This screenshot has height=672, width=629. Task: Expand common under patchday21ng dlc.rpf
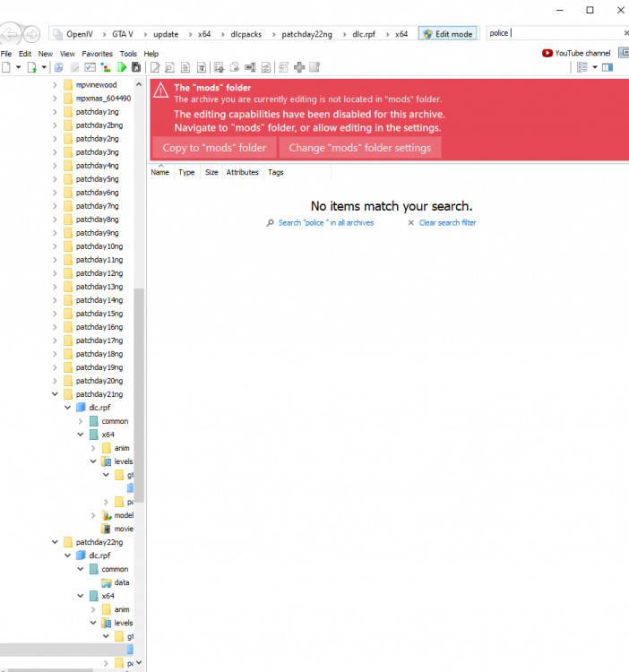[81, 421]
